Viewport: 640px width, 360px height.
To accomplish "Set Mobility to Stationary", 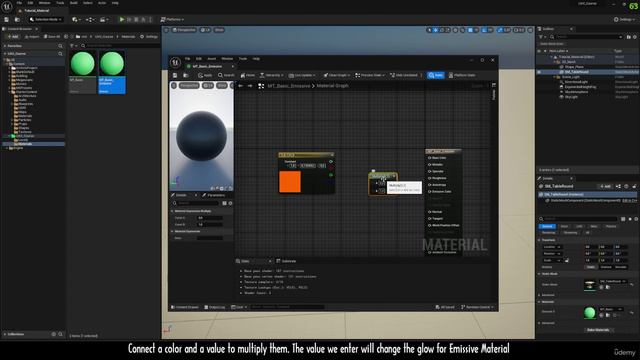I will 606,267.
